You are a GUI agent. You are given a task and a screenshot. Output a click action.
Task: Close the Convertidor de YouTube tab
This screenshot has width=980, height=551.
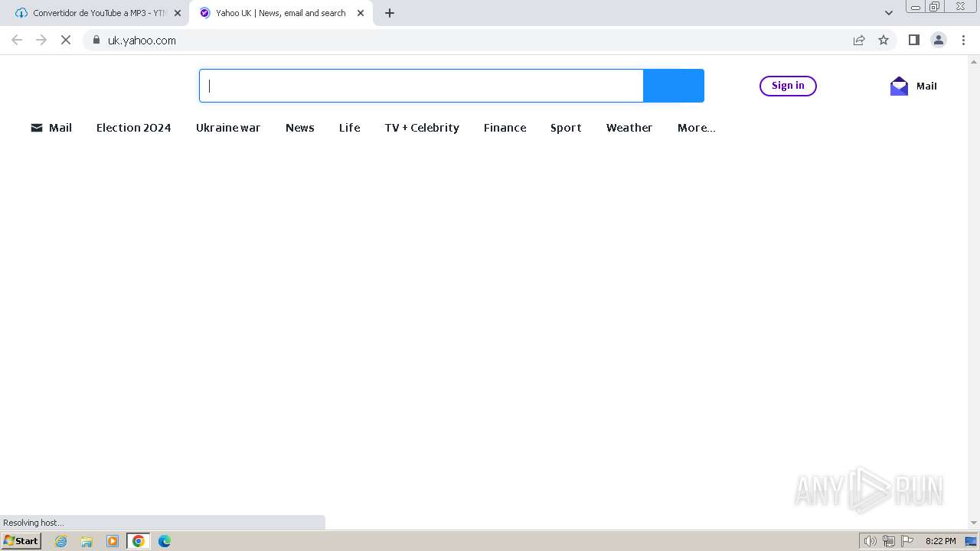point(178,13)
